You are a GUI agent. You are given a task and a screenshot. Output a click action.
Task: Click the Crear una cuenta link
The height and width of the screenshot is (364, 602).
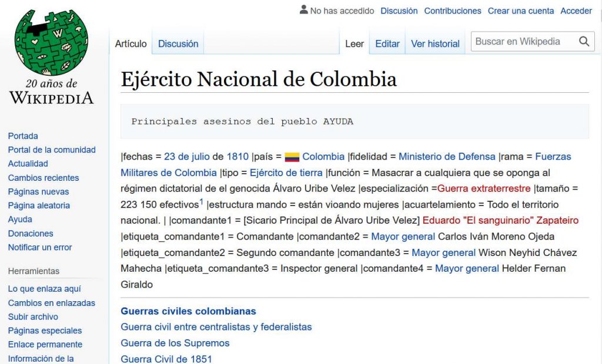coord(521,11)
